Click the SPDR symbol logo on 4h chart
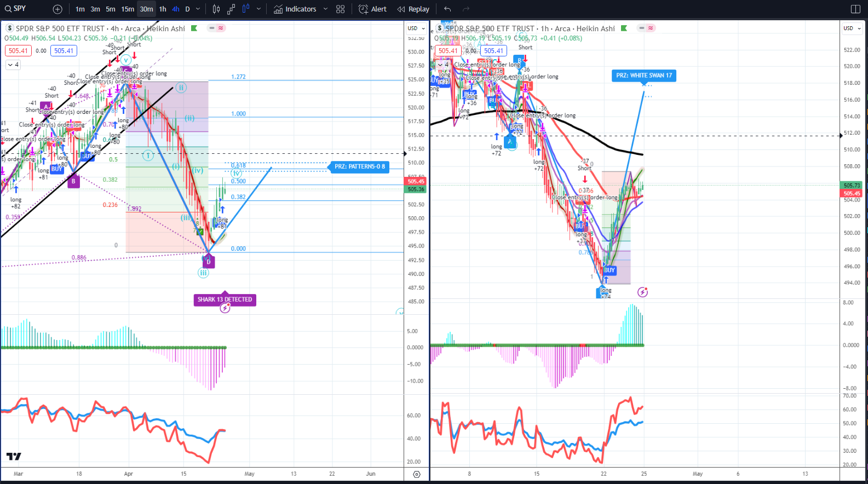 click(10, 28)
